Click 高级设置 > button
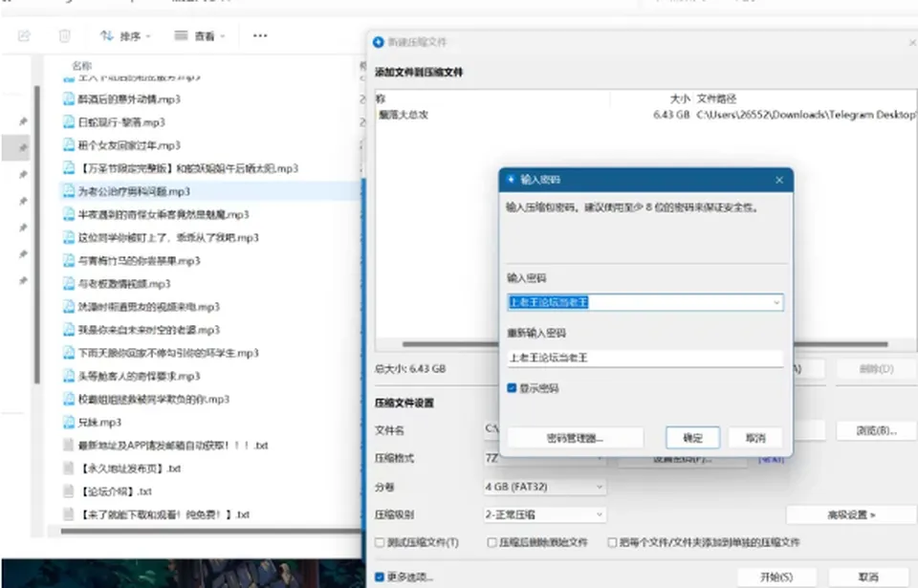This screenshot has height=588, width=918. pos(851,514)
